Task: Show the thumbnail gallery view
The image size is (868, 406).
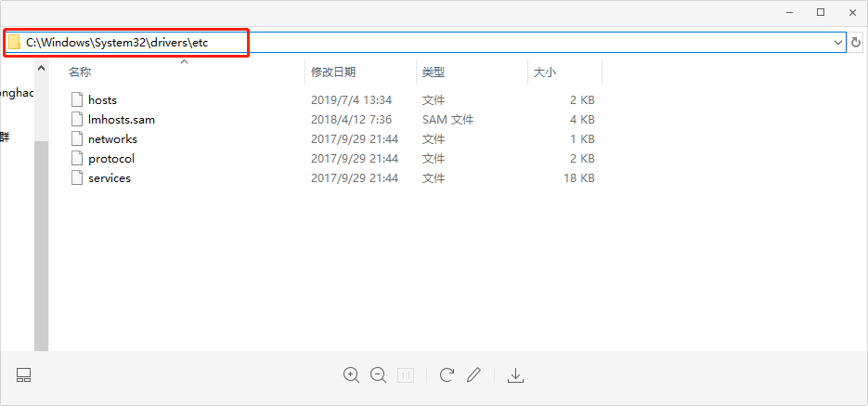Action: tap(24, 375)
